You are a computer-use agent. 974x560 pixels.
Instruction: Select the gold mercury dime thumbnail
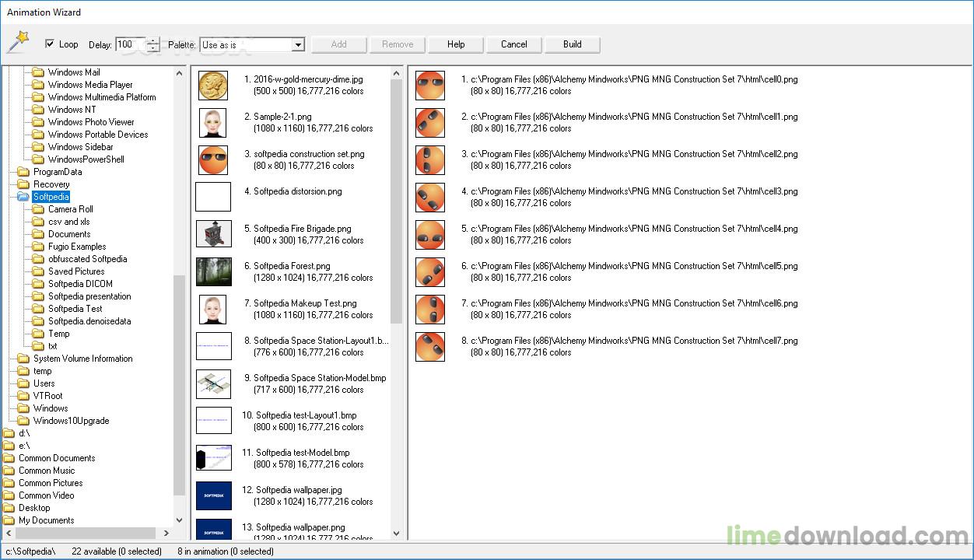[212, 86]
